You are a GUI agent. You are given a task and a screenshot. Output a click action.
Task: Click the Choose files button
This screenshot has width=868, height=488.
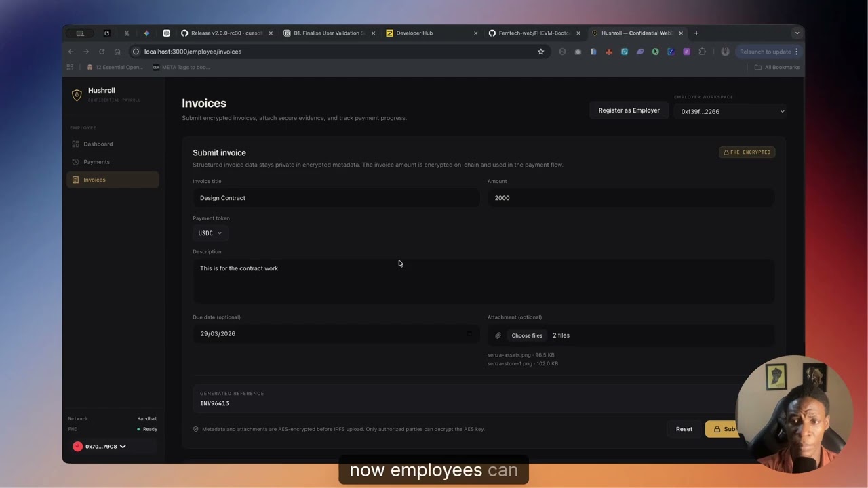(527, 335)
